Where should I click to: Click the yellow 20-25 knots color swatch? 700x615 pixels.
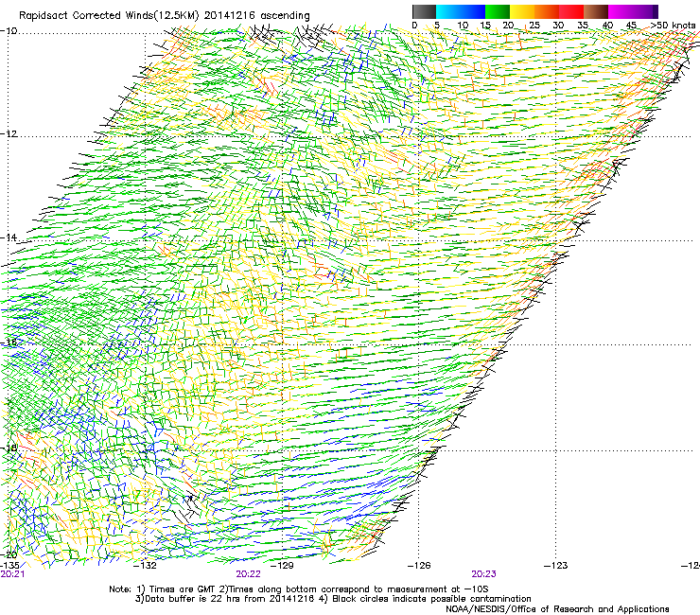[x=522, y=11]
